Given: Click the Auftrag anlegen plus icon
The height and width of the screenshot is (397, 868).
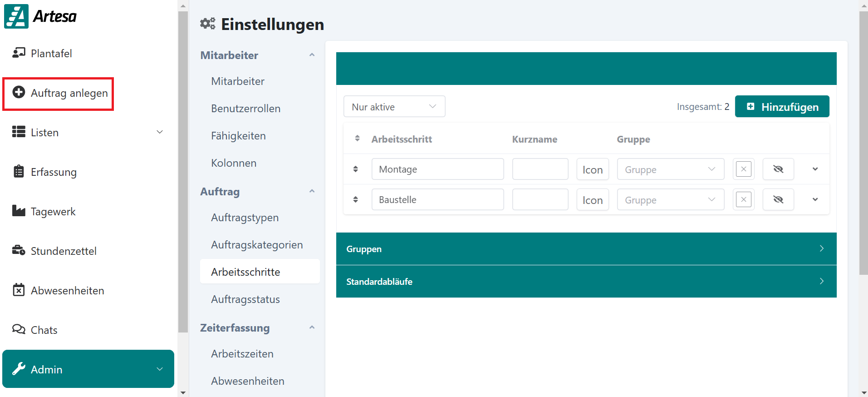Looking at the screenshot, I should 19,92.
